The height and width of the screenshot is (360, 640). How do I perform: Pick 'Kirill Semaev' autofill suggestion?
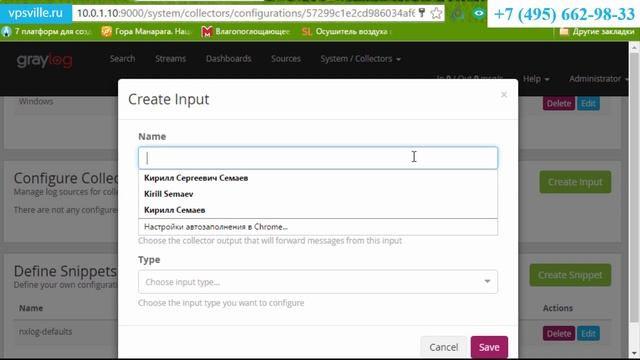point(318,194)
